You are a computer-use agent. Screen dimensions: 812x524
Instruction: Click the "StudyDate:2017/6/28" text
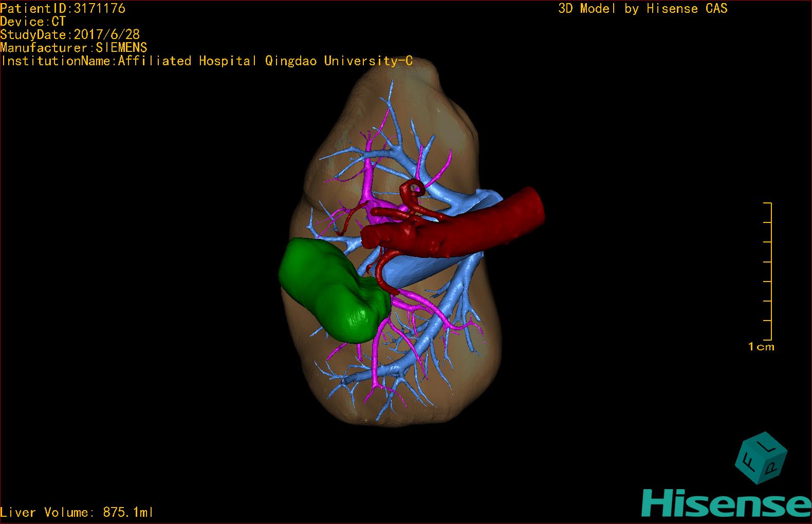[x=70, y=34]
